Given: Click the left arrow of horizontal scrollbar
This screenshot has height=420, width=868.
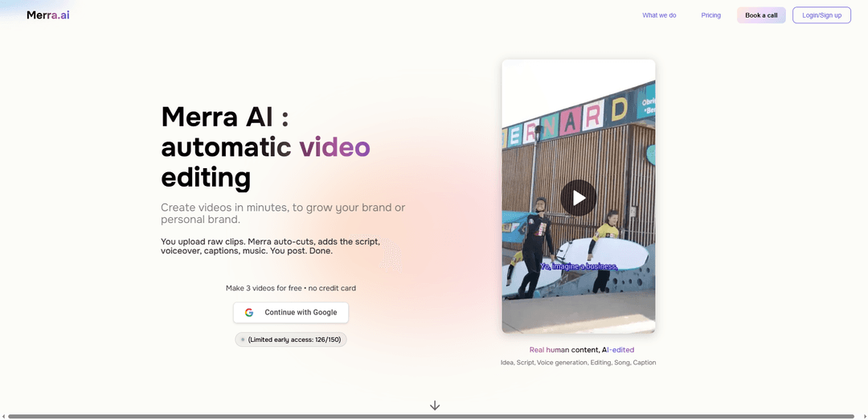Looking at the screenshot, I should coord(3,416).
